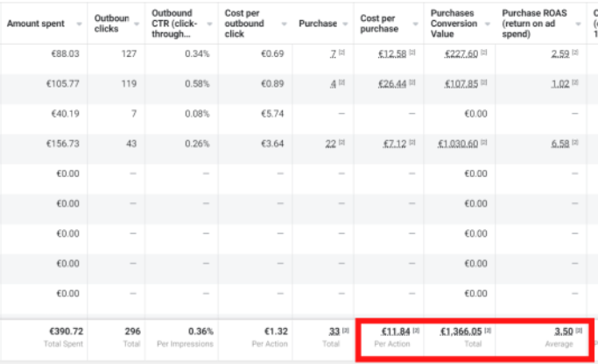This screenshot has height=364, width=598.
Task: Click the Purchase ROAS header text
Action: pyautogui.click(x=534, y=24)
